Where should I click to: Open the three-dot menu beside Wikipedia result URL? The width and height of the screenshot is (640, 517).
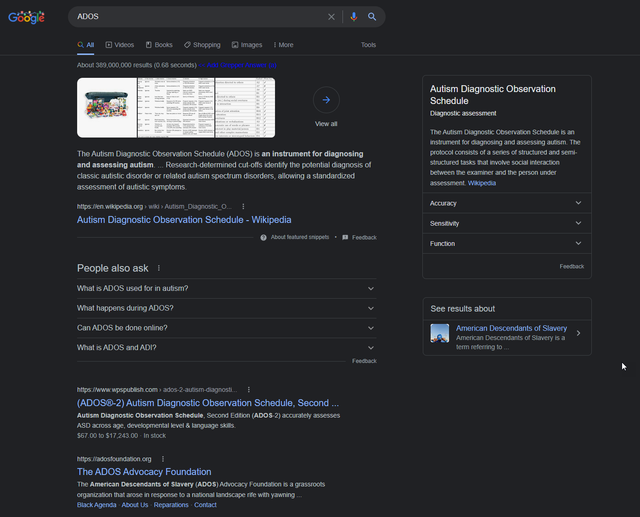point(243,206)
